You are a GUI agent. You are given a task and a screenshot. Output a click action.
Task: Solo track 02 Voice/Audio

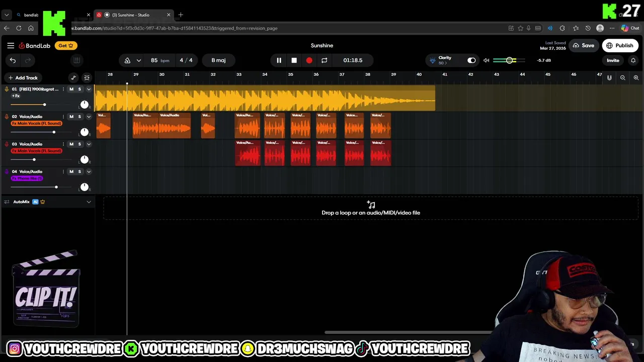tap(79, 117)
